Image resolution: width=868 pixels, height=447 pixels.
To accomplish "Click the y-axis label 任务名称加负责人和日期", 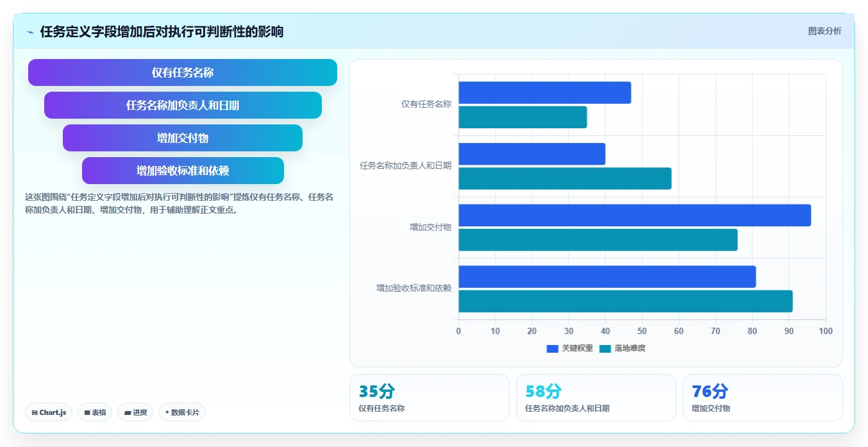I will tap(406, 165).
